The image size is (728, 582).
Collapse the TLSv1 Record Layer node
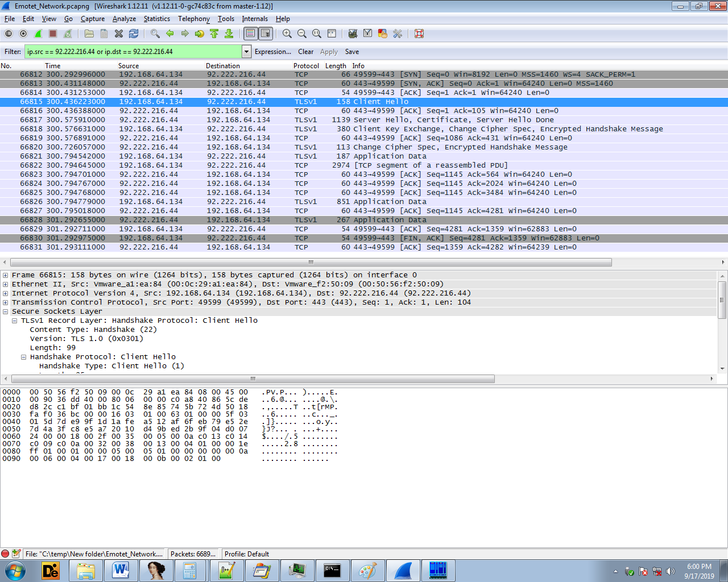[x=15, y=321]
